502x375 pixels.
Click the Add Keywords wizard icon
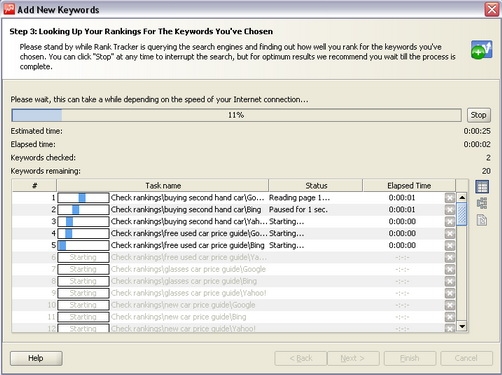coord(481,50)
